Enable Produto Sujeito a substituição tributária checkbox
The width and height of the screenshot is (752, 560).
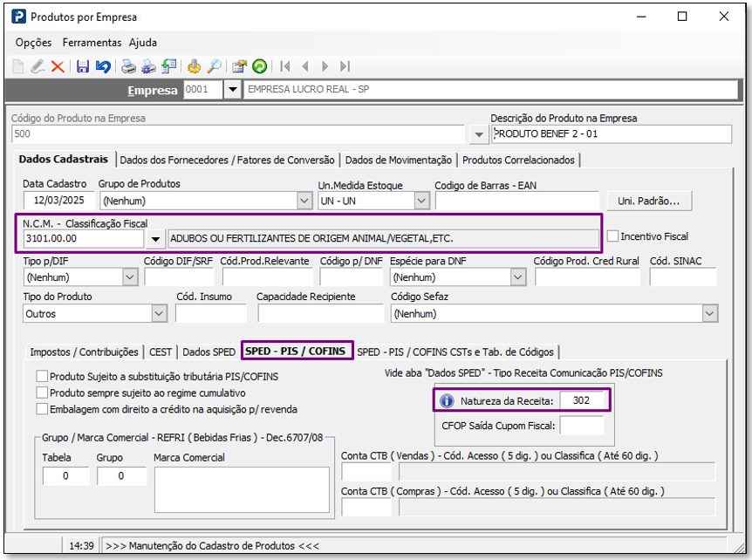[42, 377]
